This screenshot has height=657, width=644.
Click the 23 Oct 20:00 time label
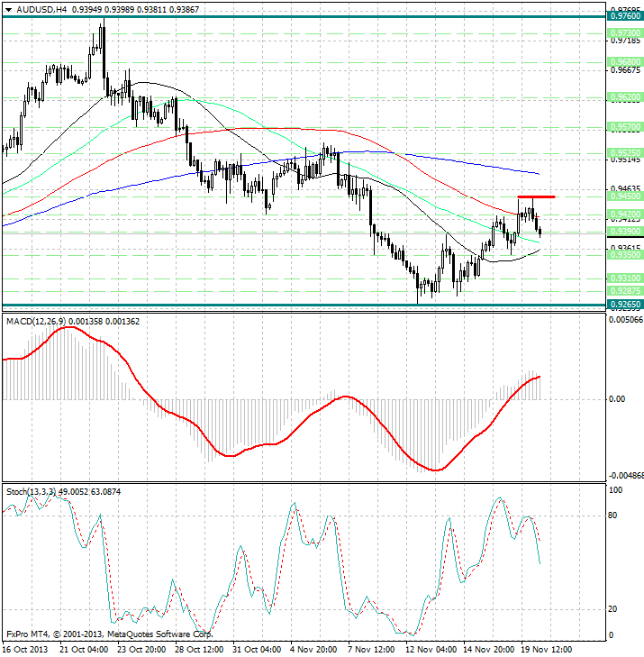141,649
